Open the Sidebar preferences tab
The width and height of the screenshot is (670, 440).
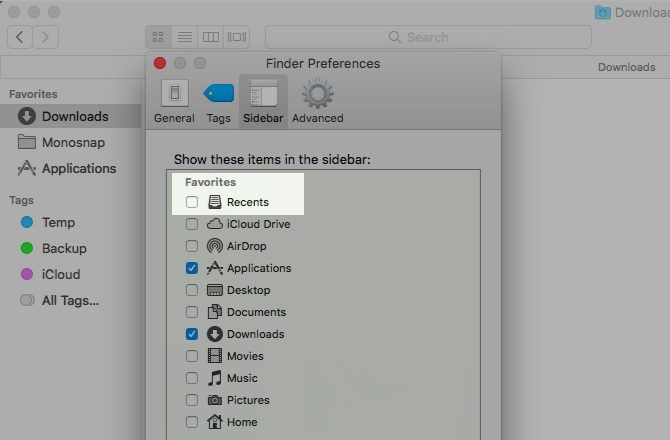point(263,102)
